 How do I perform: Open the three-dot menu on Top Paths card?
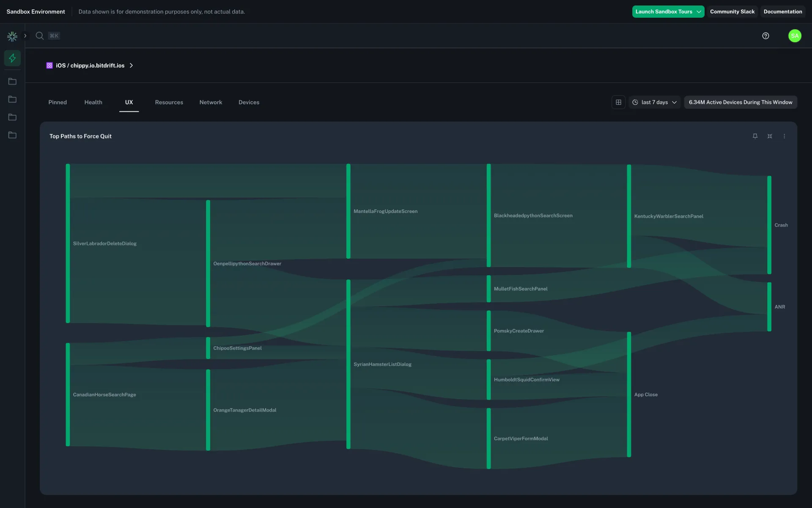tap(785, 136)
